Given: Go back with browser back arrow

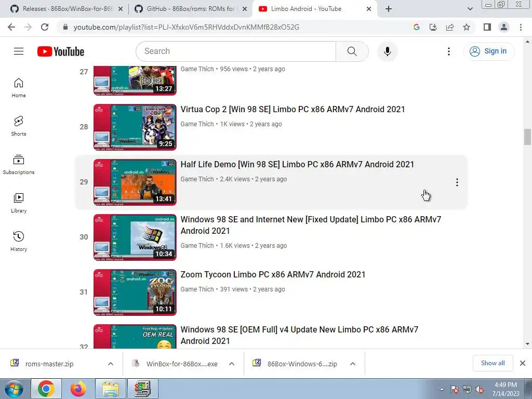Looking at the screenshot, I should [11, 27].
